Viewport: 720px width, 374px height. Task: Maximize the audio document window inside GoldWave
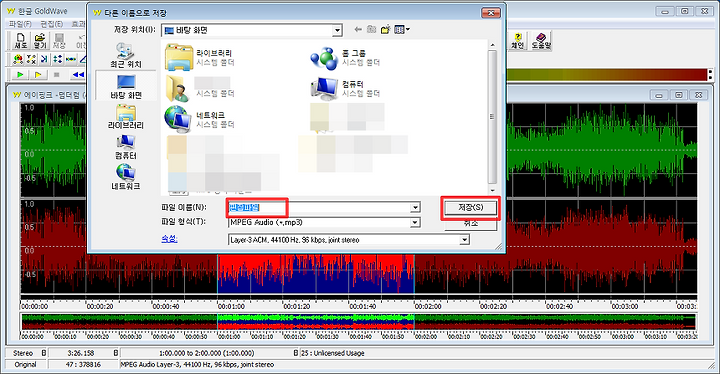pyautogui.click(x=679, y=95)
